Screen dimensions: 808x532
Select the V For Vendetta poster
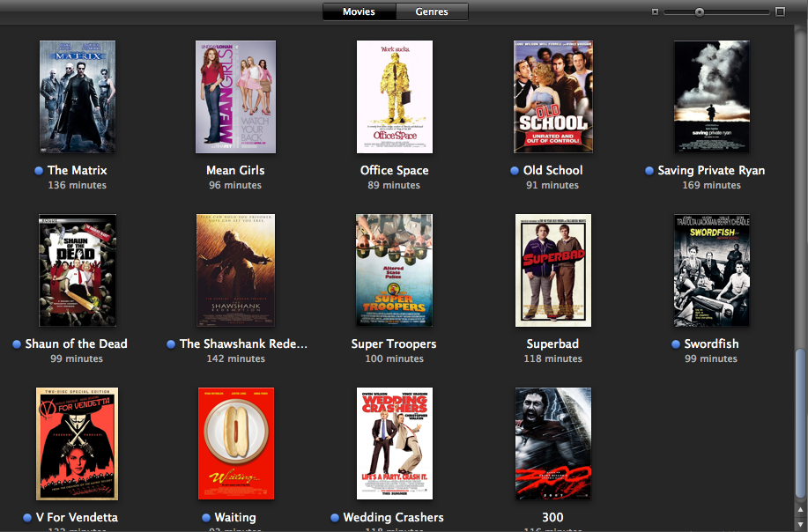(x=78, y=444)
